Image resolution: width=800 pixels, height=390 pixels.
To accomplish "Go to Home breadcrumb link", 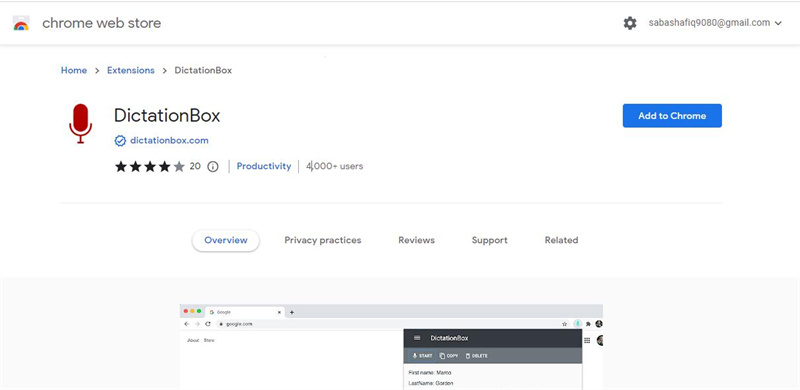I will tap(74, 70).
